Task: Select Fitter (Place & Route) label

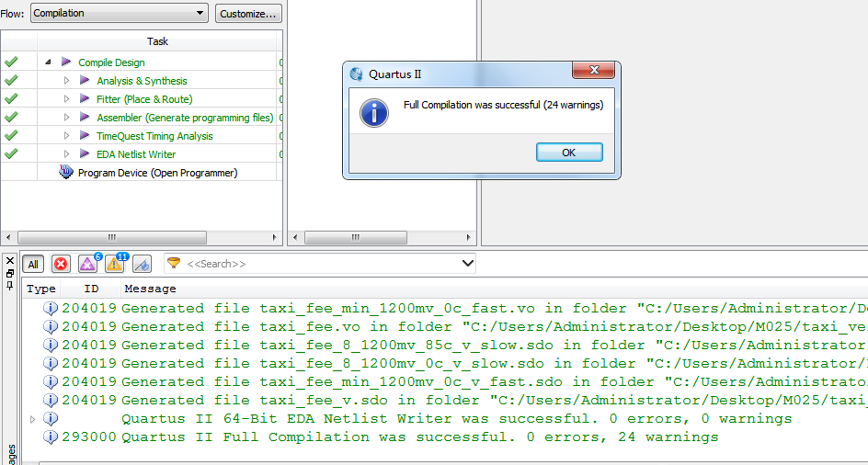Action: tap(144, 99)
